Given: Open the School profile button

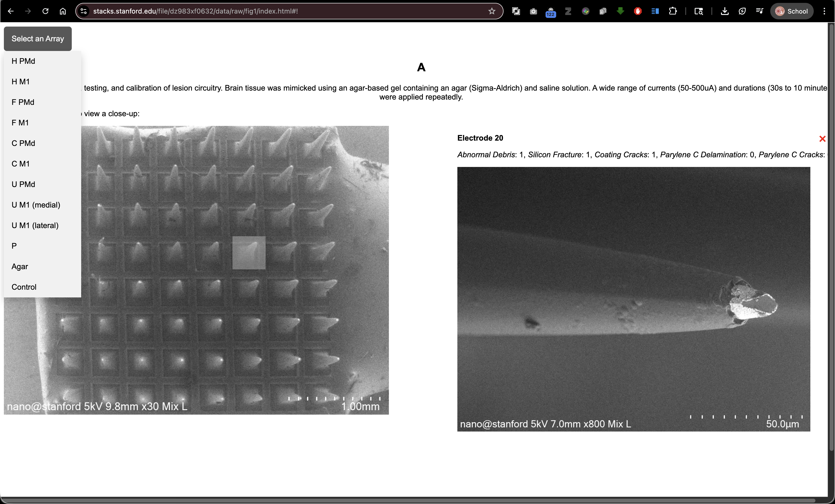Looking at the screenshot, I should pyautogui.click(x=791, y=11).
